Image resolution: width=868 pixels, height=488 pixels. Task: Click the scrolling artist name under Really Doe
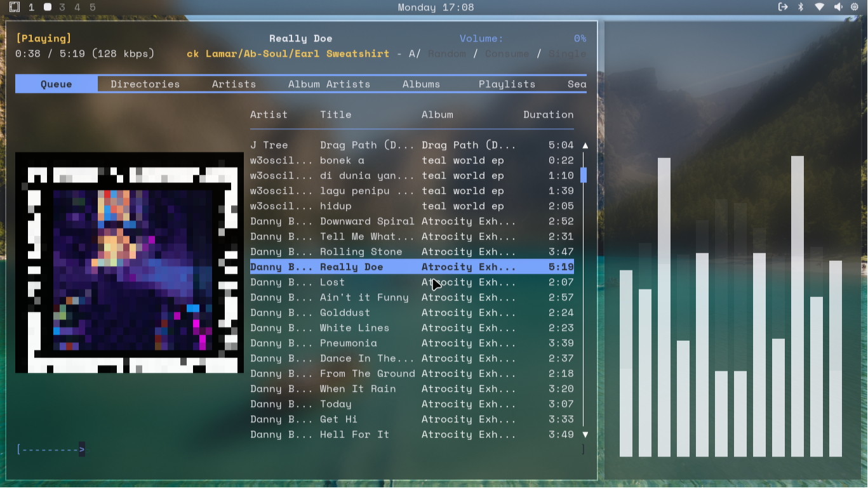pos(288,54)
